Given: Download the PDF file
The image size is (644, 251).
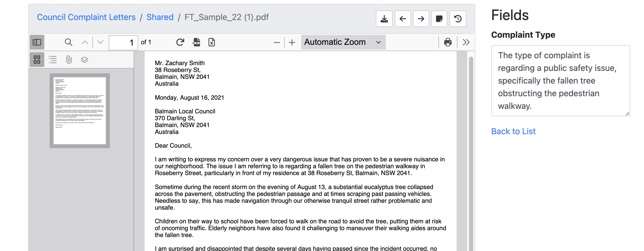Looking at the screenshot, I should pyautogui.click(x=384, y=18).
